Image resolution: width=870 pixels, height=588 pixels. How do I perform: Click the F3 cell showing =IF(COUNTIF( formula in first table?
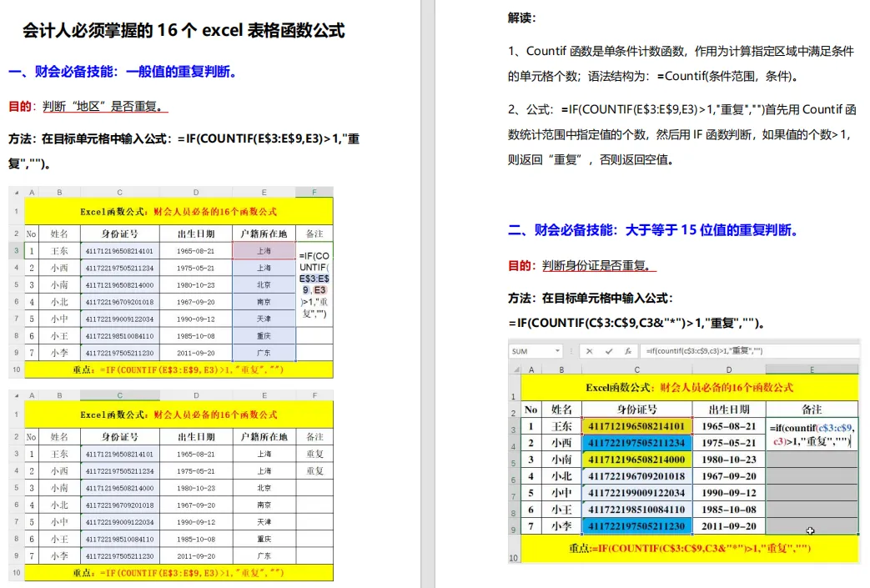pos(314,284)
